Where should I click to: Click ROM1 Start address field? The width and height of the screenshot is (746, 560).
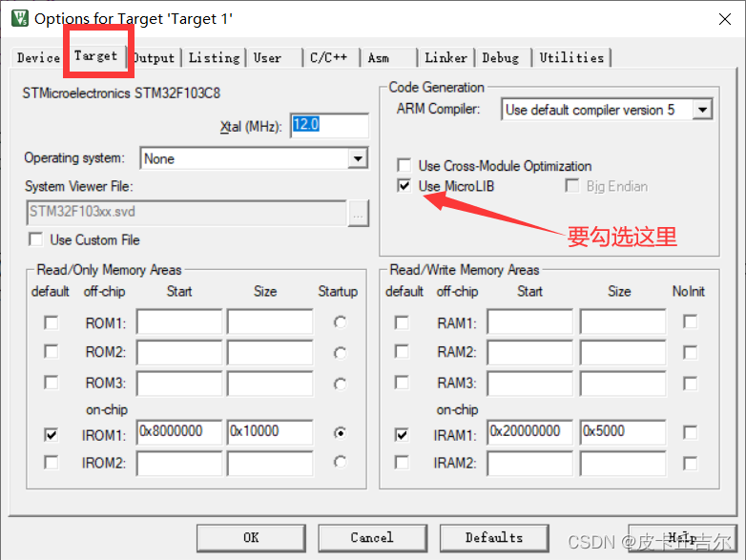pyautogui.click(x=179, y=321)
